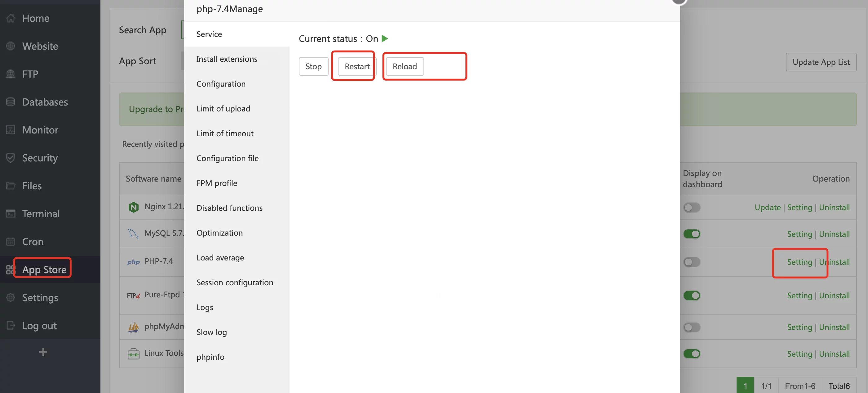
Task: Click the Log out icon
Action: click(x=11, y=326)
